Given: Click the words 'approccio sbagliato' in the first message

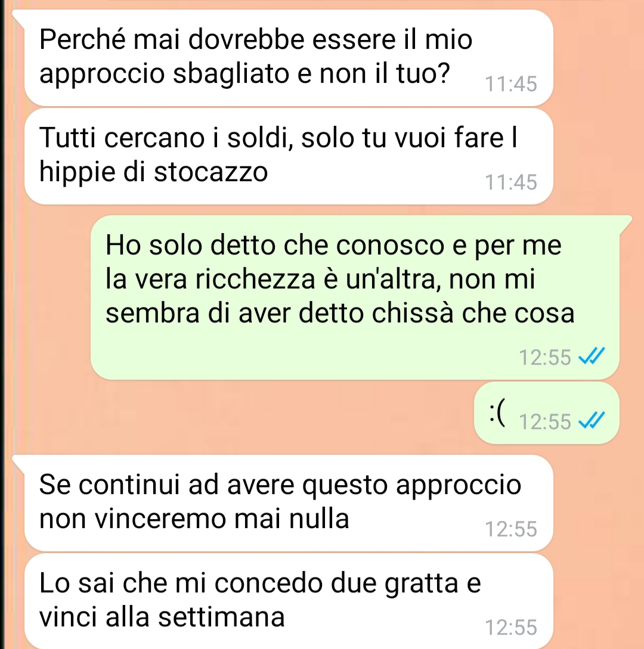Looking at the screenshot, I should pos(163,74).
